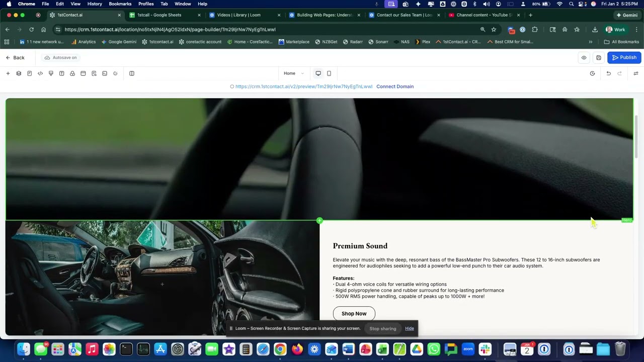Open the pages document icon in builder toolbar
644x362 pixels.
click(x=29, y=73)
